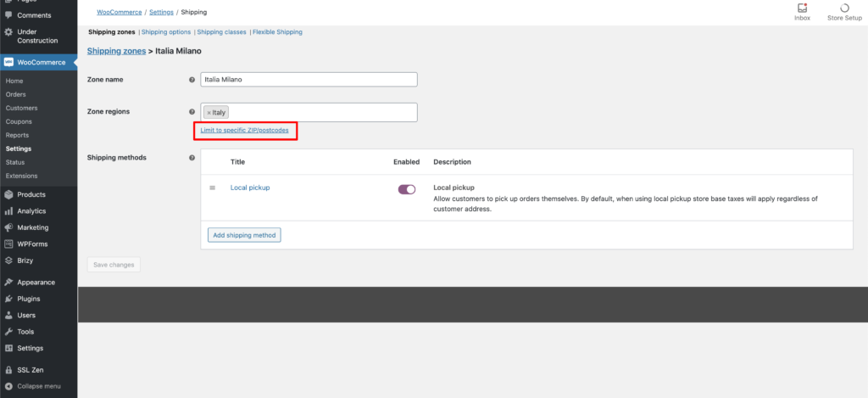The height and width of the screenshot is (398, 868).
Task: Click the Products box icon
Action: pyautogui.click(x=8, y=194)
